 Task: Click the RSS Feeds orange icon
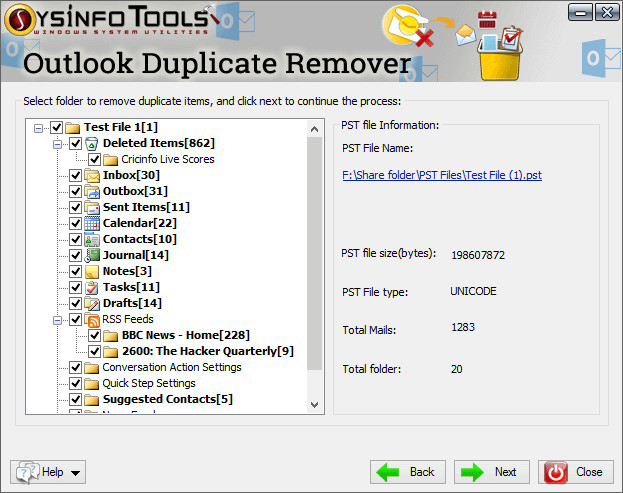click(91, 320)
